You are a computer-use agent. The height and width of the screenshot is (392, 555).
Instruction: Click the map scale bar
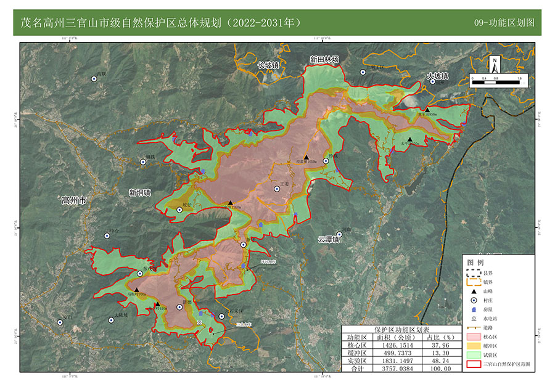coord(495,82)
